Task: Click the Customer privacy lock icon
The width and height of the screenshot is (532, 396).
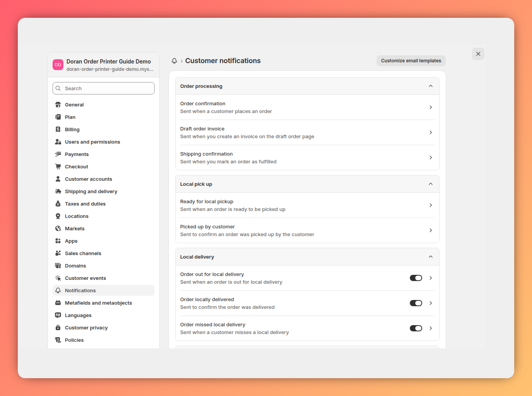Action: [58, 327]
